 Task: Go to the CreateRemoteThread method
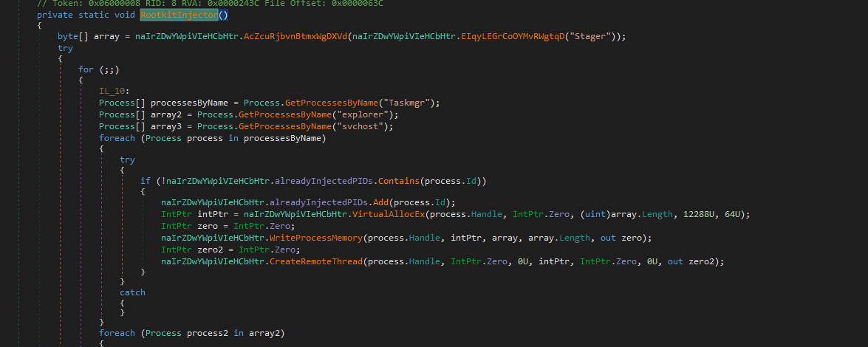click(x=316, y=261)
